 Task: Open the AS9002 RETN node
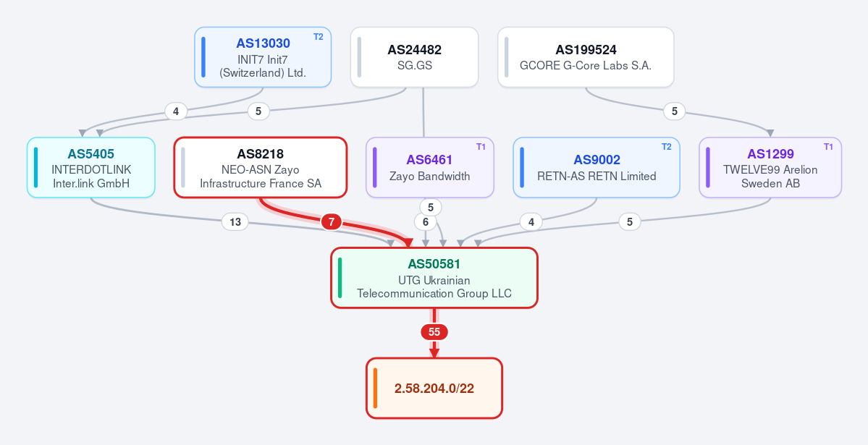[597, 167]
